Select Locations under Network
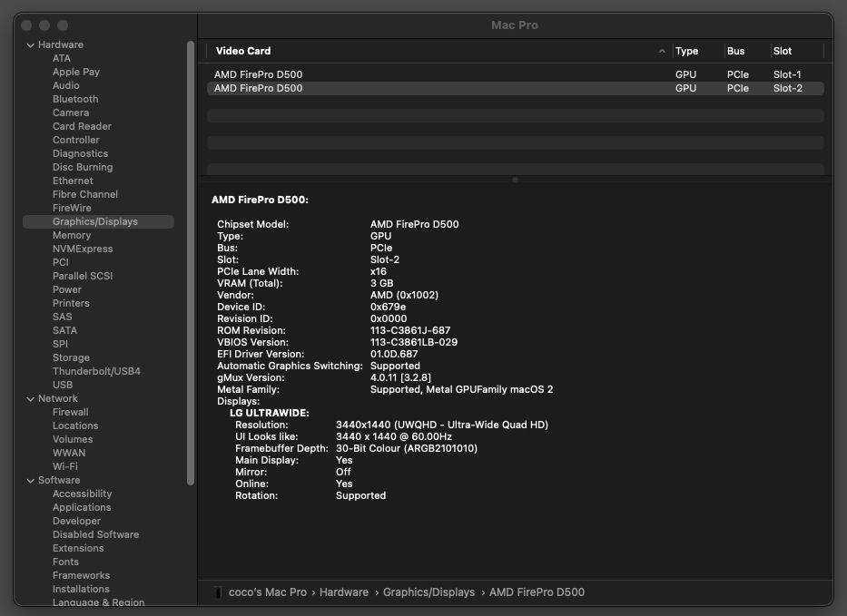The width and height of the screenshot is (847, 616). tap(75, 426)
